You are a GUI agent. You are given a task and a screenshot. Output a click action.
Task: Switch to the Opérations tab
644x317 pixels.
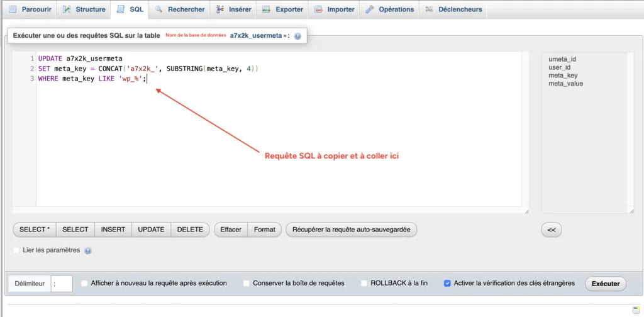pos(389,9)
